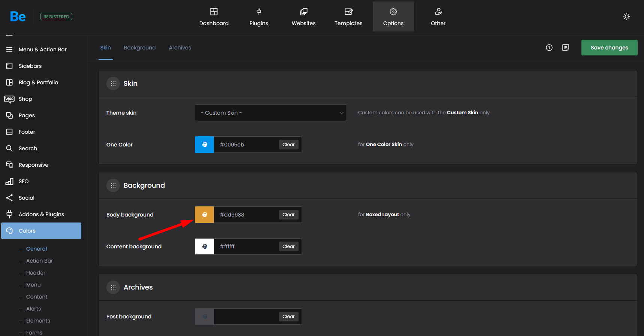Edit the Body background hex field
This screenshot has width=644, height=336.
246,215
